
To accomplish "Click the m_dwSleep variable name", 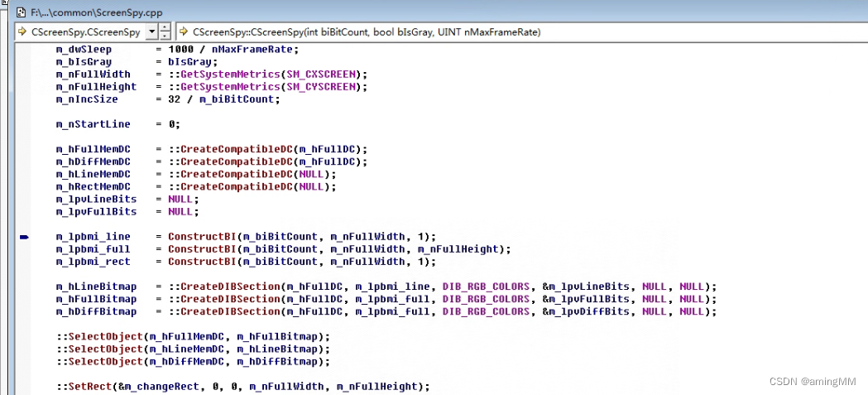I will [x=84, y=50].
